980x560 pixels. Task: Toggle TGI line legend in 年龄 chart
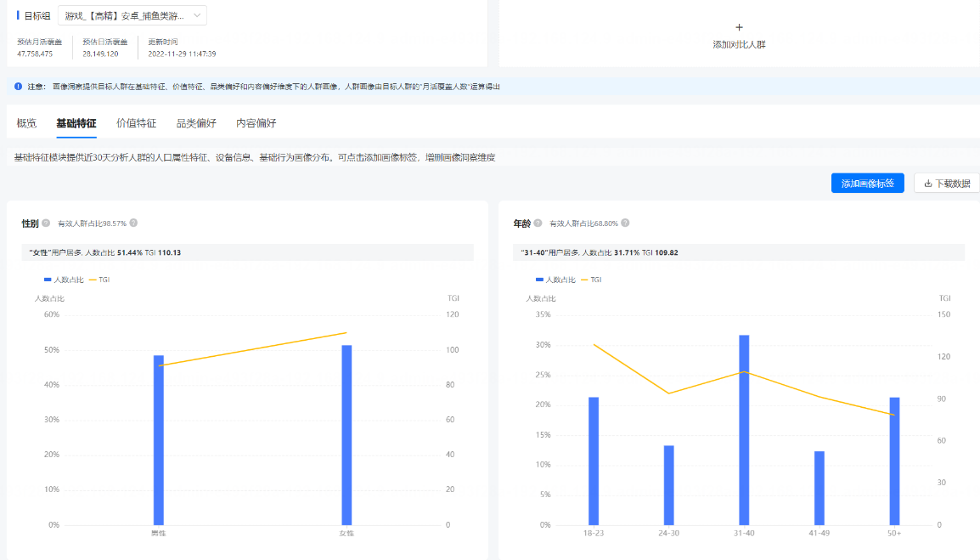click(591, 280)
